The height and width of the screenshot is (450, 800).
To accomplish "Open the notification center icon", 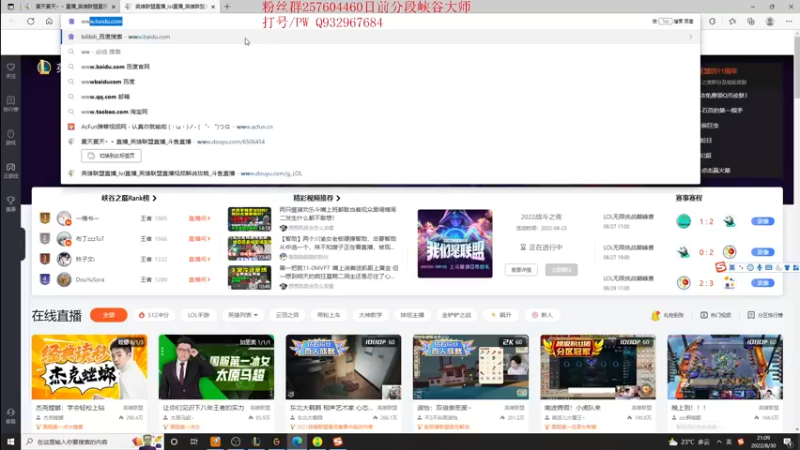I will [x=788, y=442].
